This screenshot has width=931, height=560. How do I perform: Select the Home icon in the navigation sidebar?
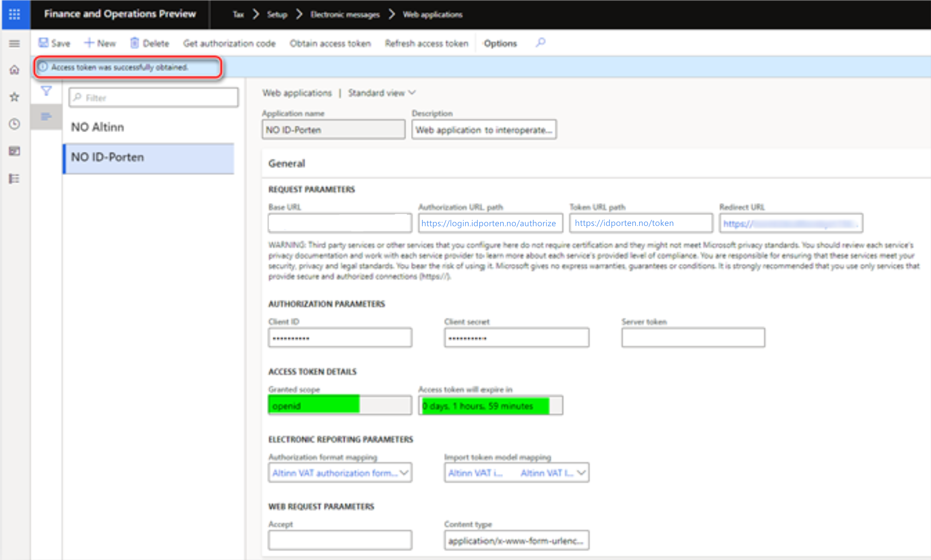[x=14, y=70]
